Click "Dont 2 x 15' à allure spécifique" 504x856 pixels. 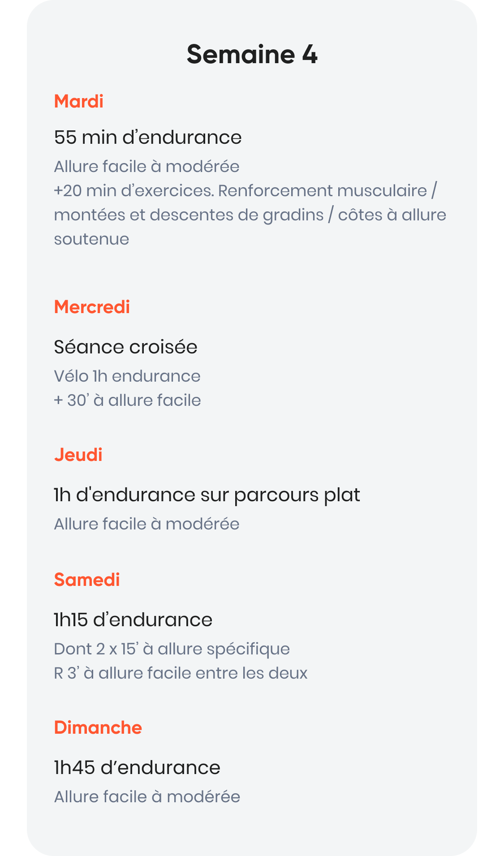pyautogui.click(x=172, y=649)
